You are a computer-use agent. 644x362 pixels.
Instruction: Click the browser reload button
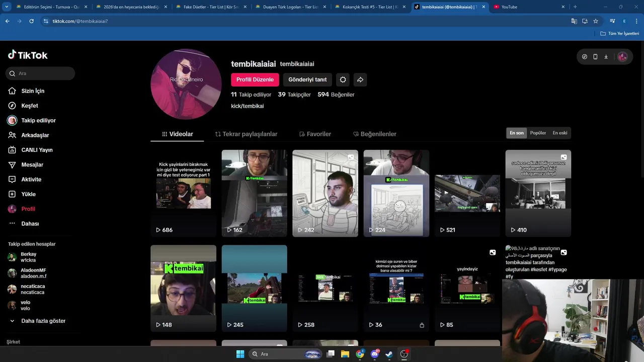[31, 21]
